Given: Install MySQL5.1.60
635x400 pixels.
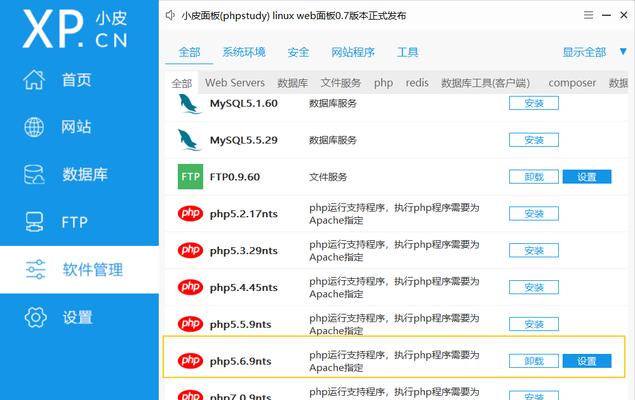Looking at the screenshot, I should click(x=534, y=103).
